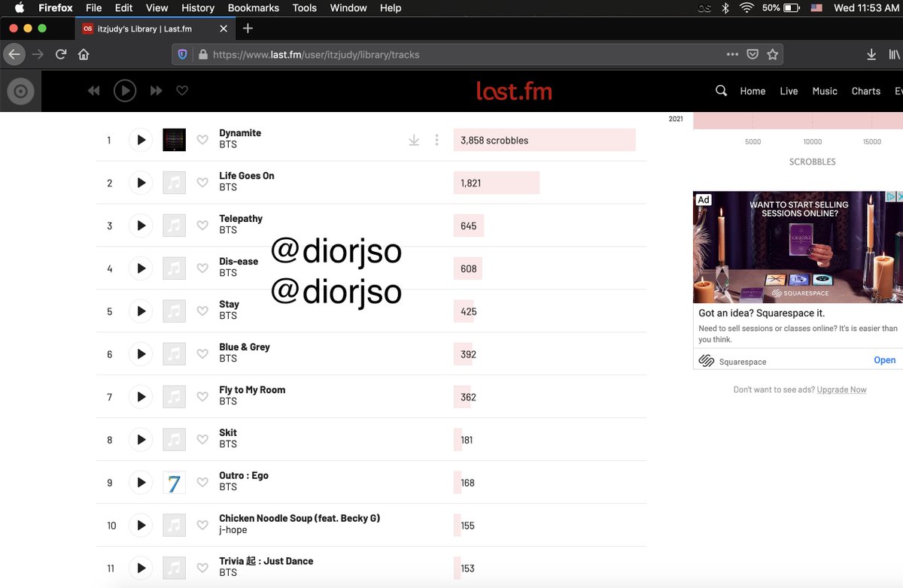The height and width of the screenshot is (588, 903).
Task: Reload the page in Firefox
Action: point(61,54)
